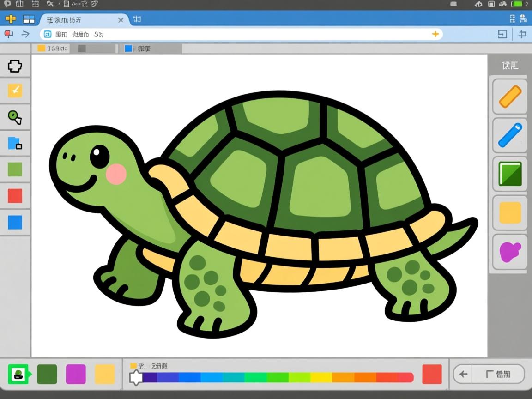Click the yellow plus in the address bar

[435, 34]
